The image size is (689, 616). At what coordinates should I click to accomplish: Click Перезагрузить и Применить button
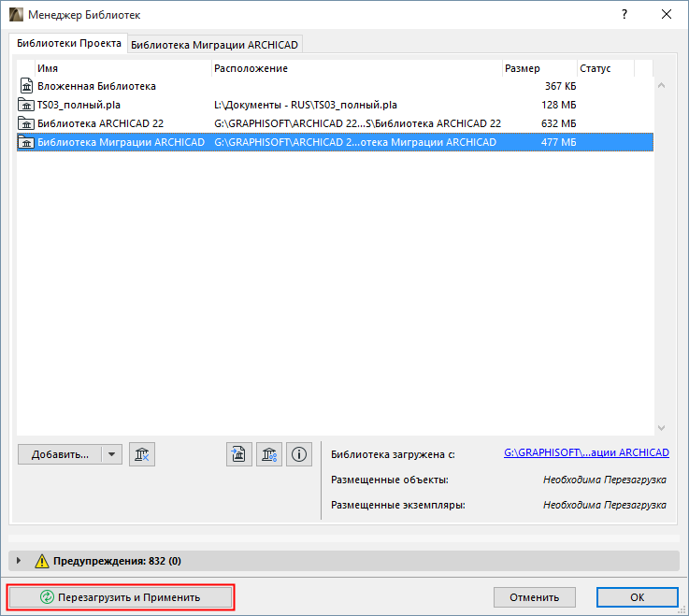pyautogui.click(x=121, y=597)
